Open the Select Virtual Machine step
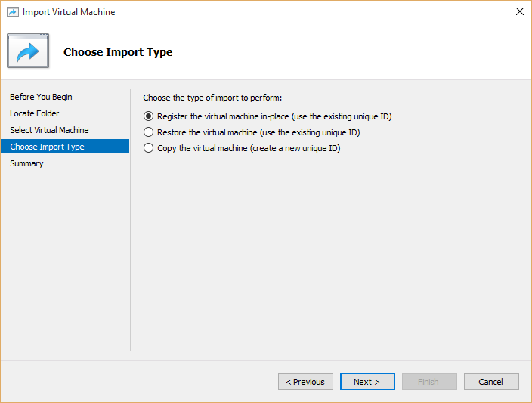Image resolution: width=532 pixels, height=403 pixels. pyautogui.click(x=49, y=130)
